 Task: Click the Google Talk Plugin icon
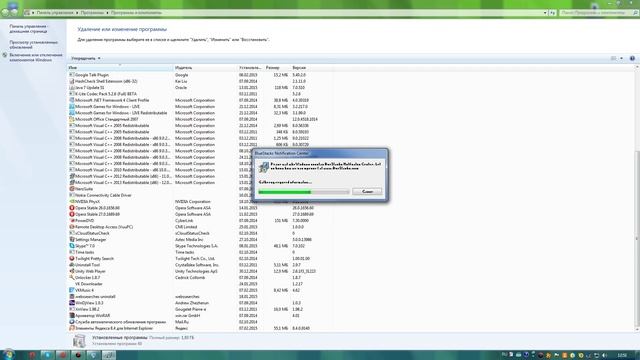coord(72,75)
